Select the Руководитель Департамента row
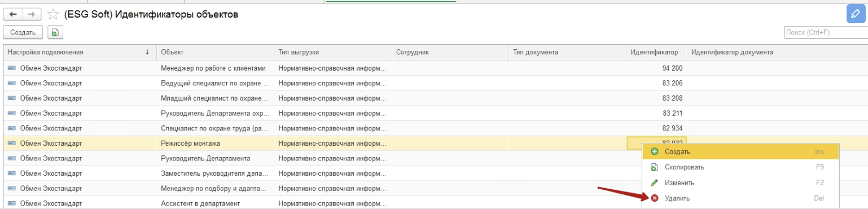The image size is (868, 209). click(323, 158)
